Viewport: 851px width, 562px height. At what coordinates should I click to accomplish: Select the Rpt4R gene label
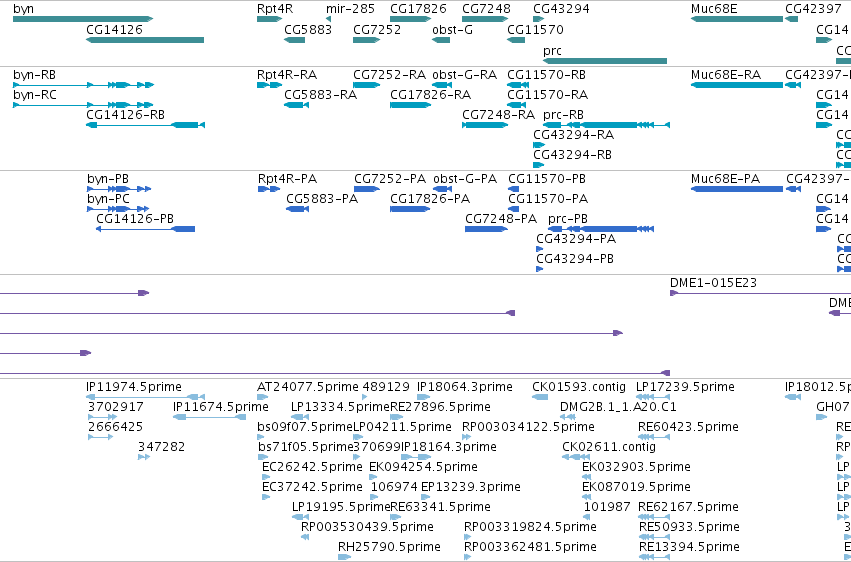pos(275,9)
